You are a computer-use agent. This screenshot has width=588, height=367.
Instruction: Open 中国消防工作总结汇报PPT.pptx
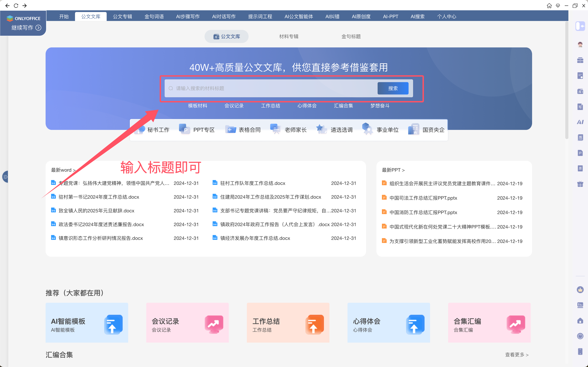coord(423,212)
